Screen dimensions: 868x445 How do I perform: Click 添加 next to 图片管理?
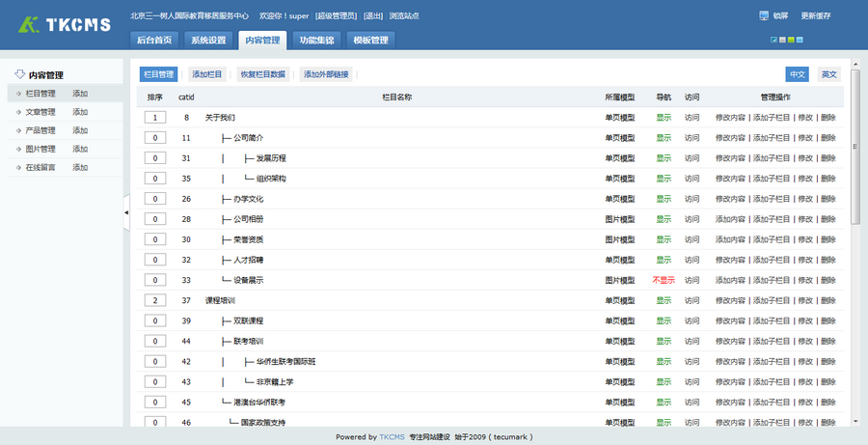pos(80,149)
